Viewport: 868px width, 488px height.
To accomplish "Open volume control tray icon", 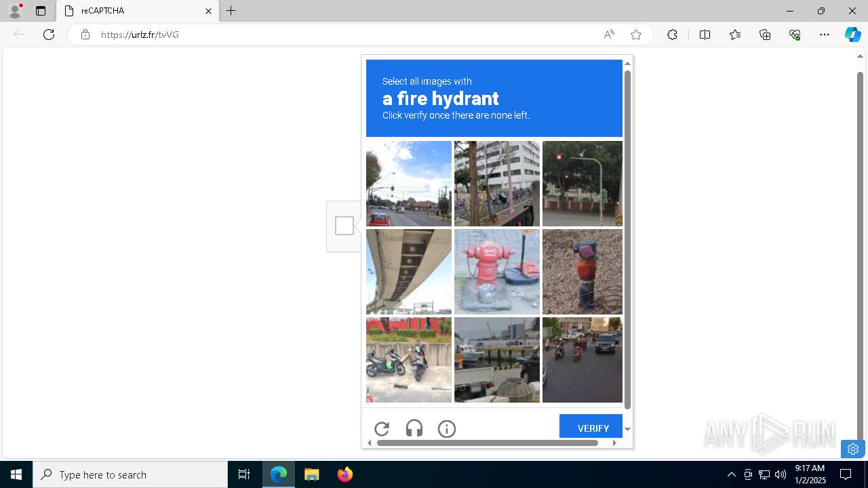I will [781, 474].
